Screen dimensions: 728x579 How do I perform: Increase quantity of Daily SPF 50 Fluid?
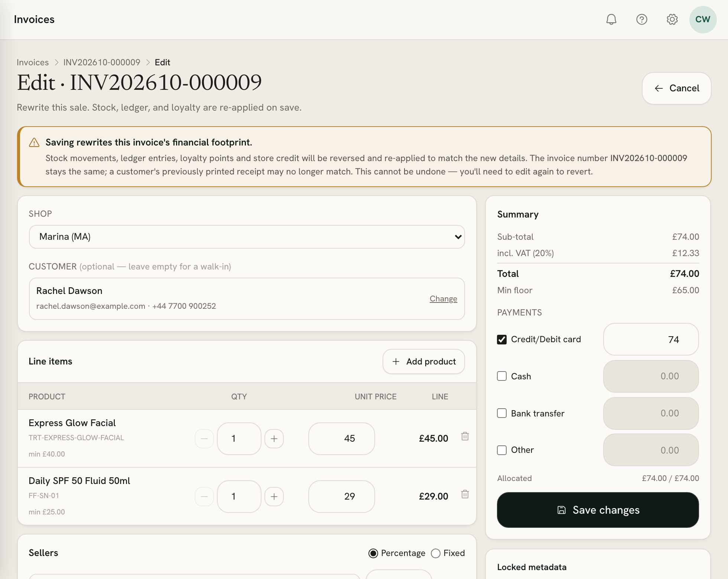pos(274,497)
